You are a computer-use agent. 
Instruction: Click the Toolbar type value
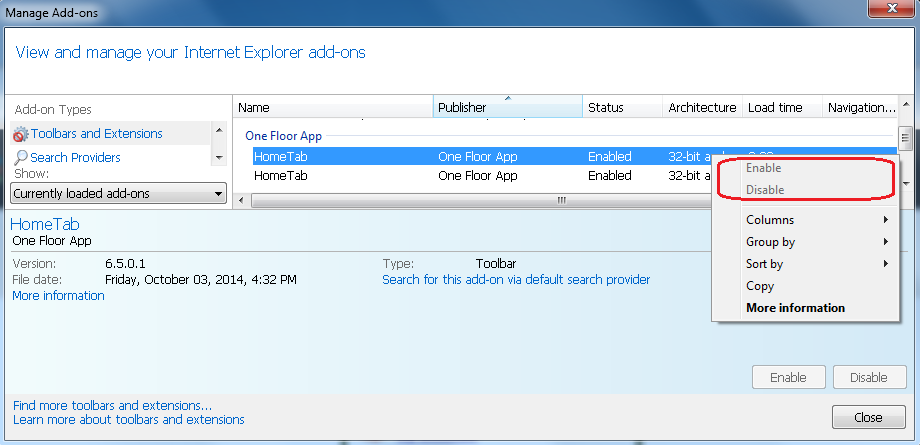pyautogui.click(x=496, y=264)
